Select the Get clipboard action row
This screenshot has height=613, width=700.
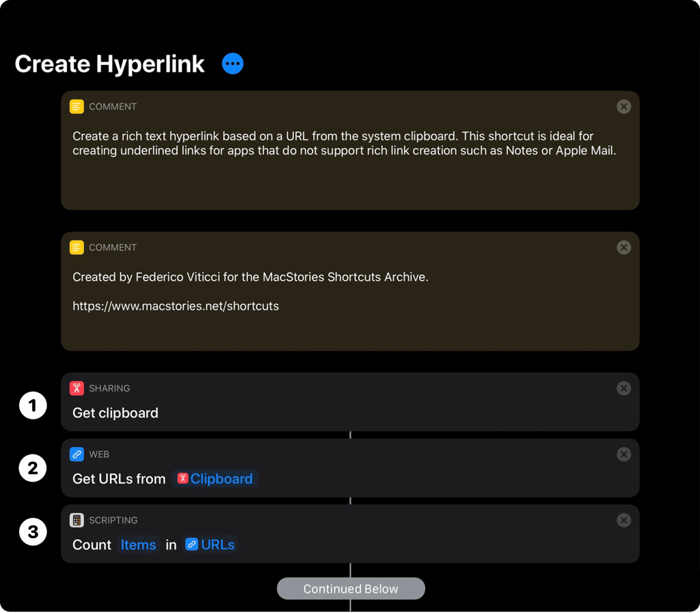coord(350,402)
